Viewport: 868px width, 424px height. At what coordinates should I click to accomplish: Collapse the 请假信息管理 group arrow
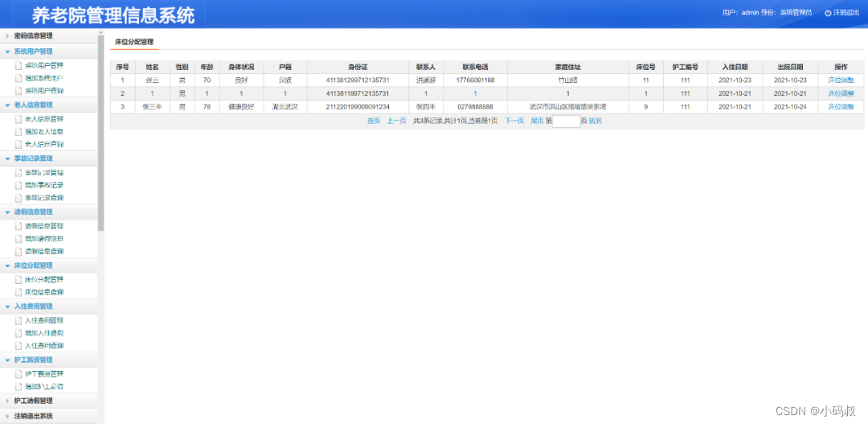(x=7, y=212)
